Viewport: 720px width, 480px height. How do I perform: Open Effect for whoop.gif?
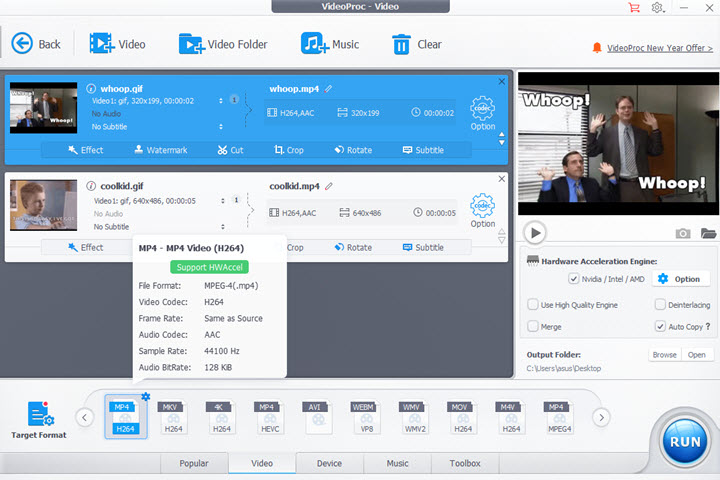click(86, 150)
